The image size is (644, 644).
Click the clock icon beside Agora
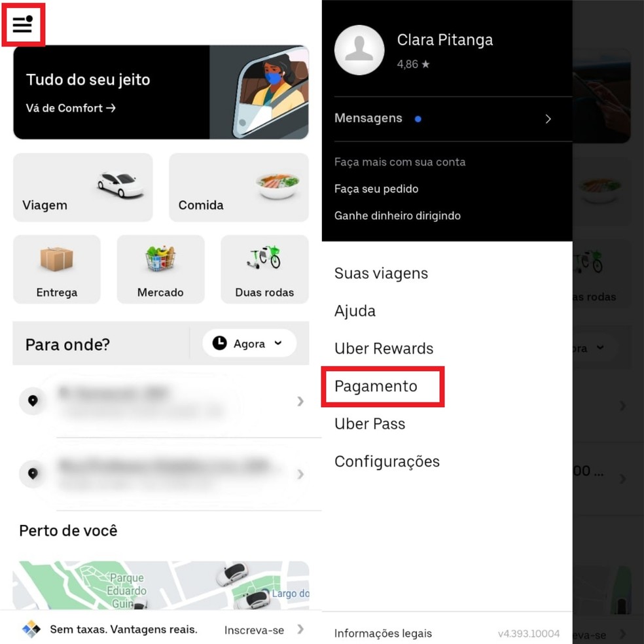tap(219, 343)
